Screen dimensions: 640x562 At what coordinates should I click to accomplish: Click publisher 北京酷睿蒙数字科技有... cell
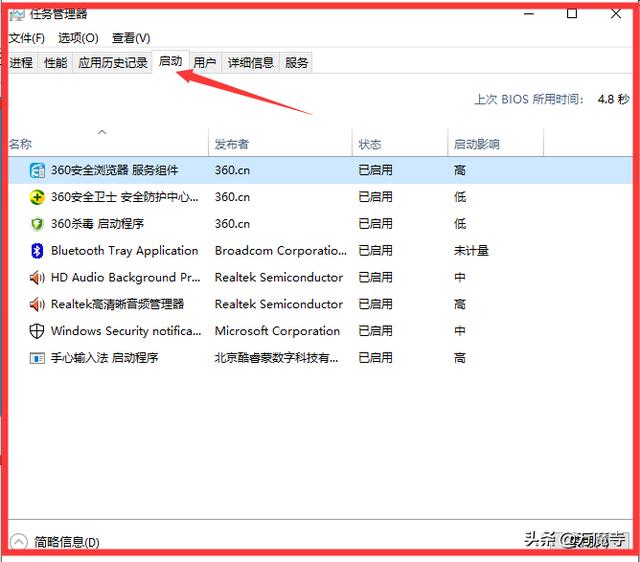(x=276, y=358)
